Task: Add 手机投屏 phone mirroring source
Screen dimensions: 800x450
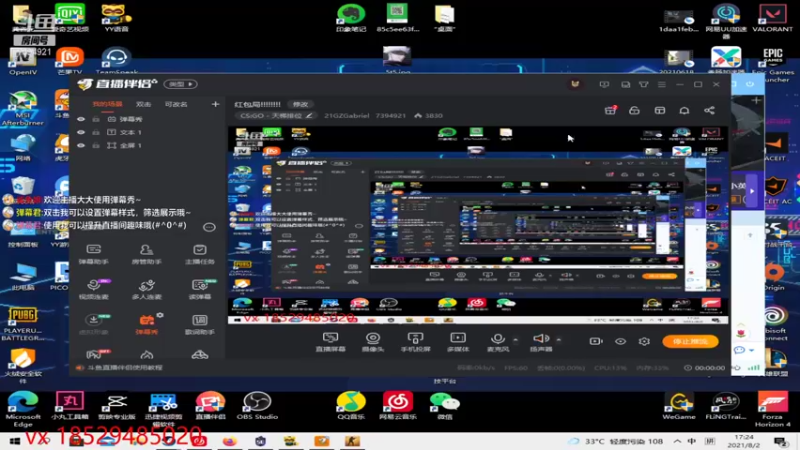Action: click(415, 342)
